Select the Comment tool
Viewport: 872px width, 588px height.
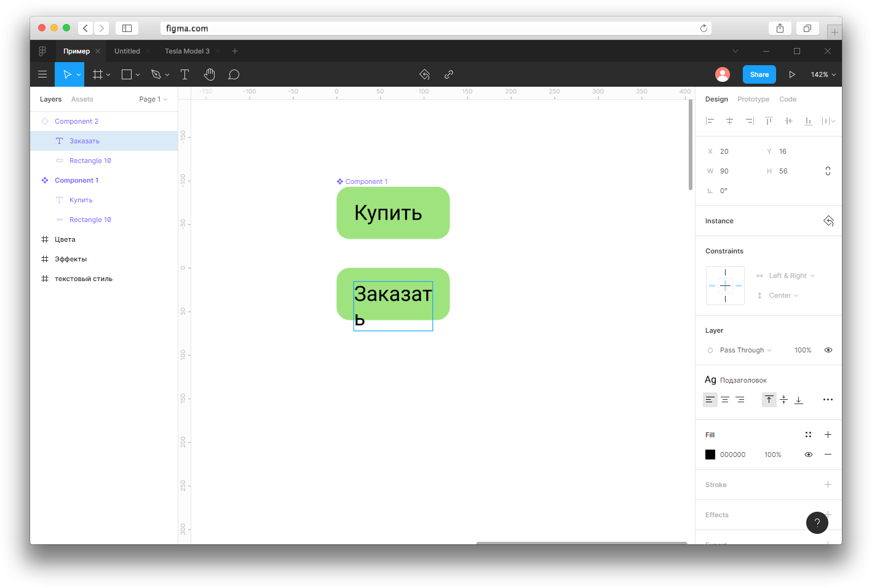click(234, 74)
